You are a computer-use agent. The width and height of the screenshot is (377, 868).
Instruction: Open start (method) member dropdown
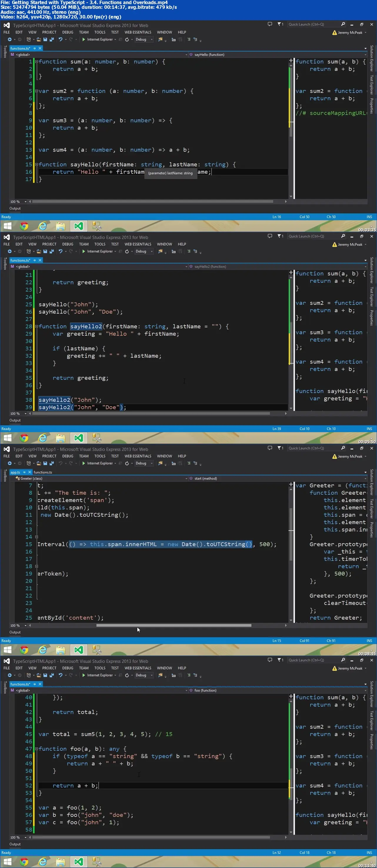click(278, 479)
